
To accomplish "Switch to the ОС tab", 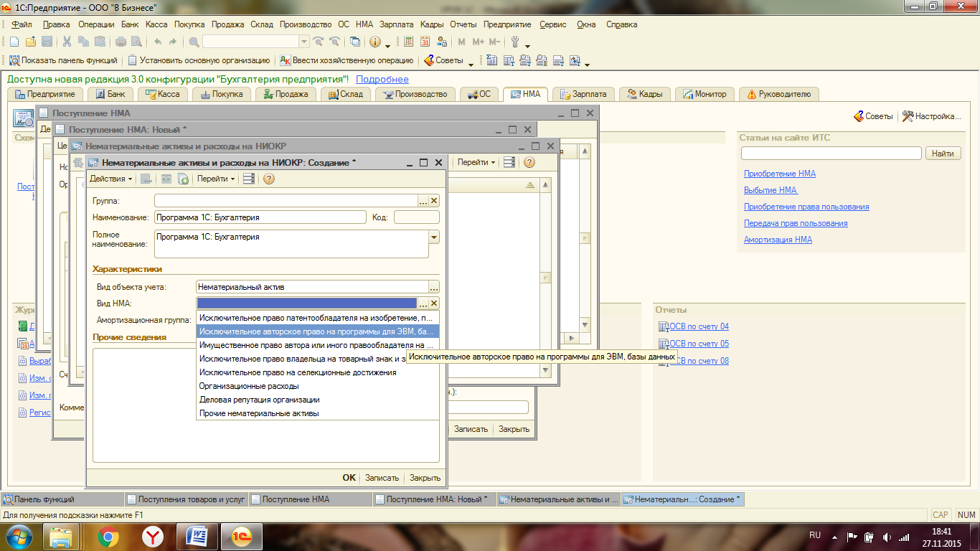I will 479,94.
